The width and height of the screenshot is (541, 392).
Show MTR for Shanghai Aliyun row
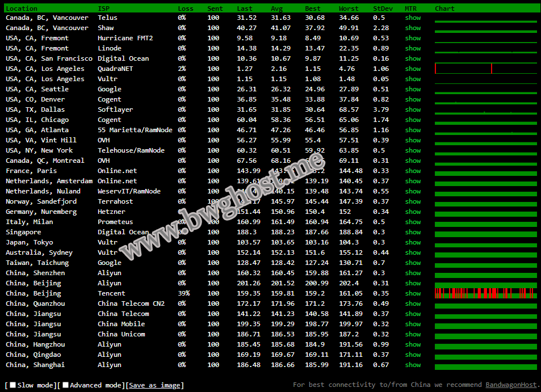tap(413, 365)
